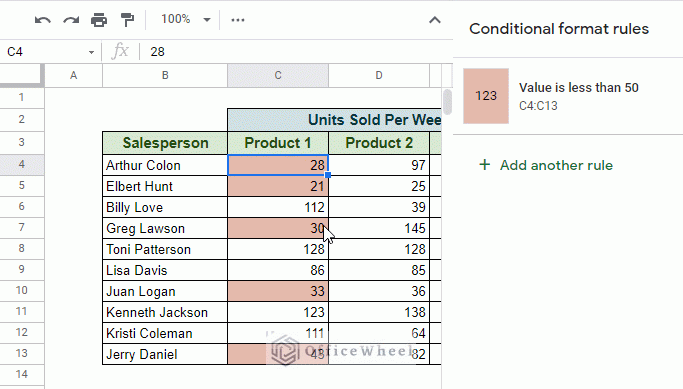The image size is (683, 389).
Task: Select the cell containing Toni Patterson
Action: pos(165,249)
